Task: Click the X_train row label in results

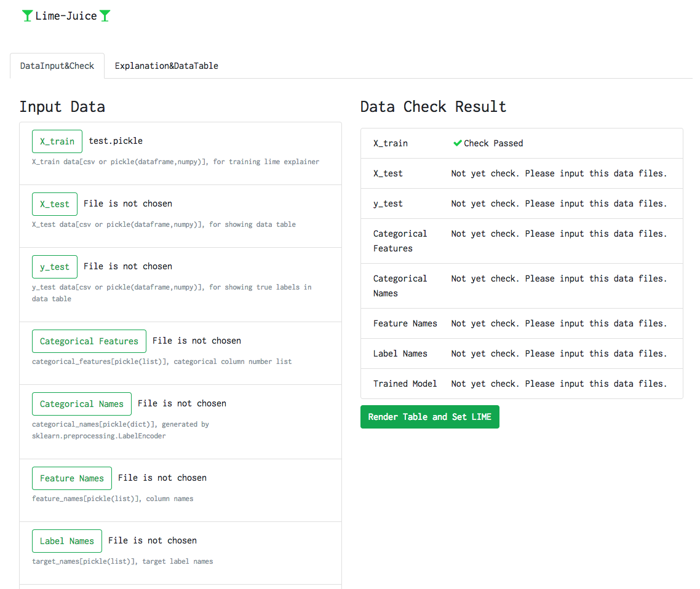Action: pyautogui.click(x=391, y=143)
